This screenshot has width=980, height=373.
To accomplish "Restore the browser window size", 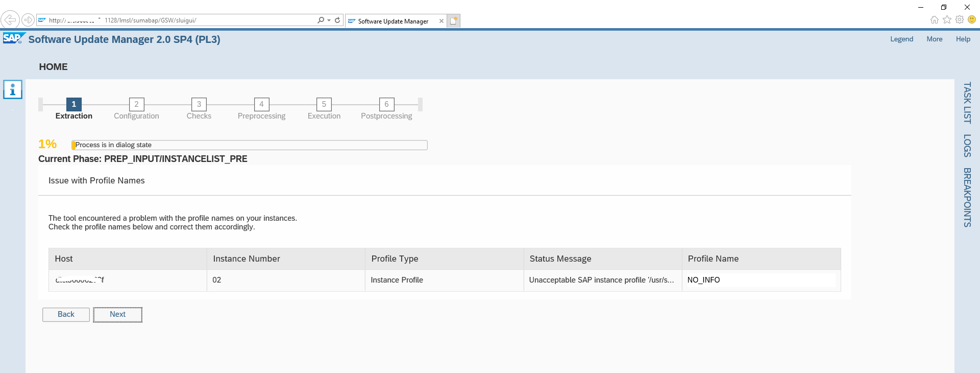I will coord(944,7).
